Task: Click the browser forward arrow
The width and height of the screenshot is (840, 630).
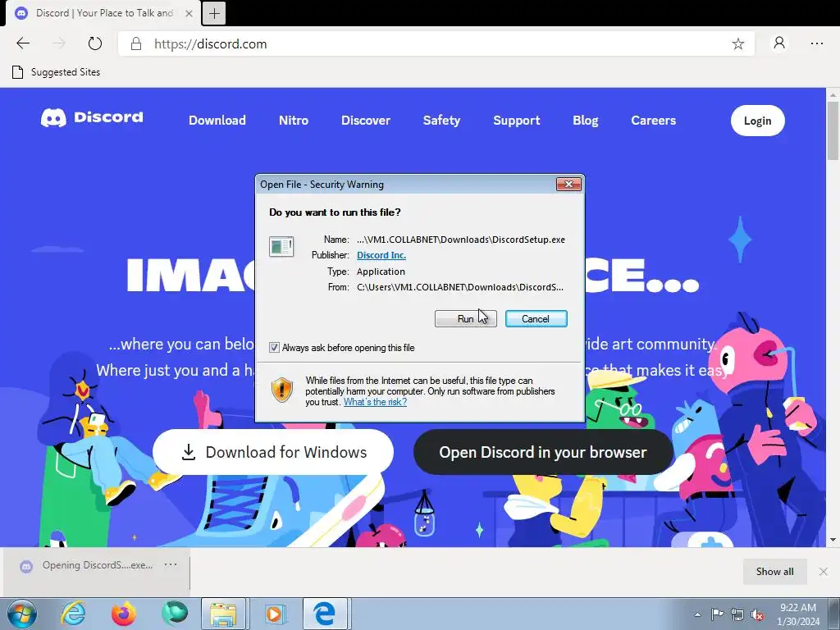Action: [59, 43]
